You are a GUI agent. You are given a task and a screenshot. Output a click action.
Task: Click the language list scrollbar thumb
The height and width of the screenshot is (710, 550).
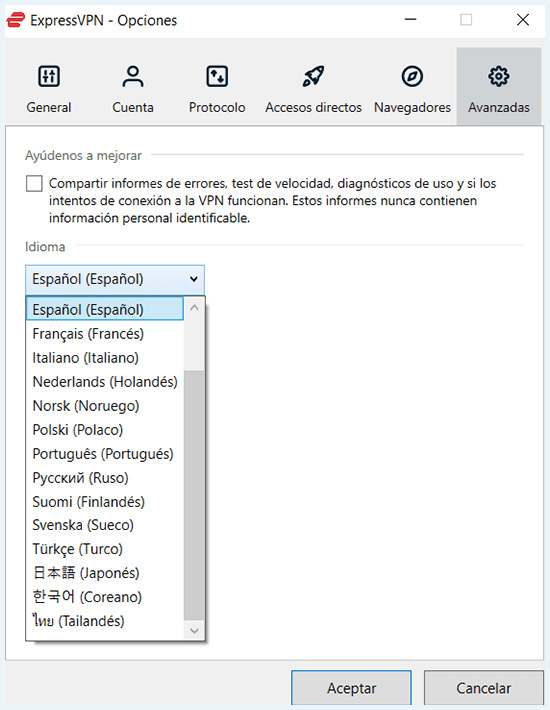(194, 495)
